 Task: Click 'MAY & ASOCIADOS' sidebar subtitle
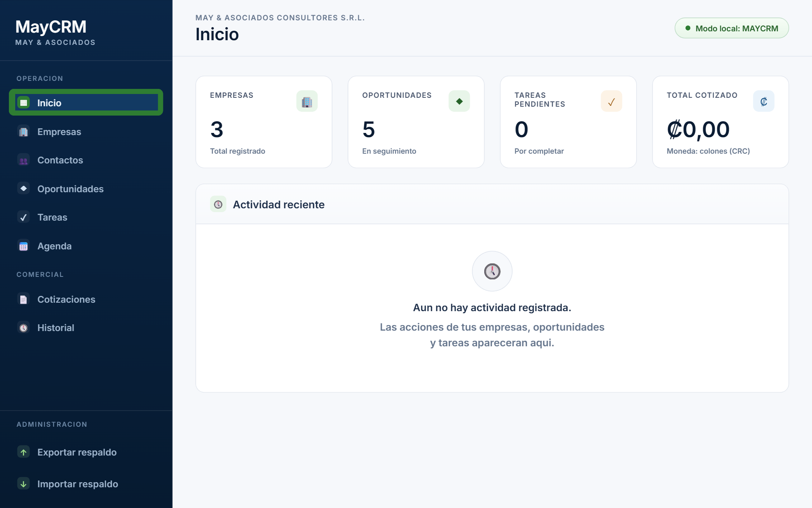55,42
